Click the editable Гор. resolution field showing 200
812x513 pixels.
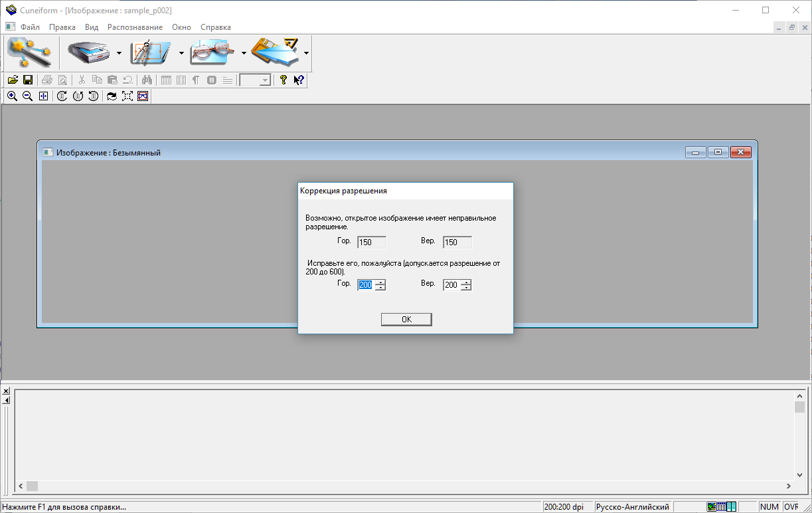point(366,285)
